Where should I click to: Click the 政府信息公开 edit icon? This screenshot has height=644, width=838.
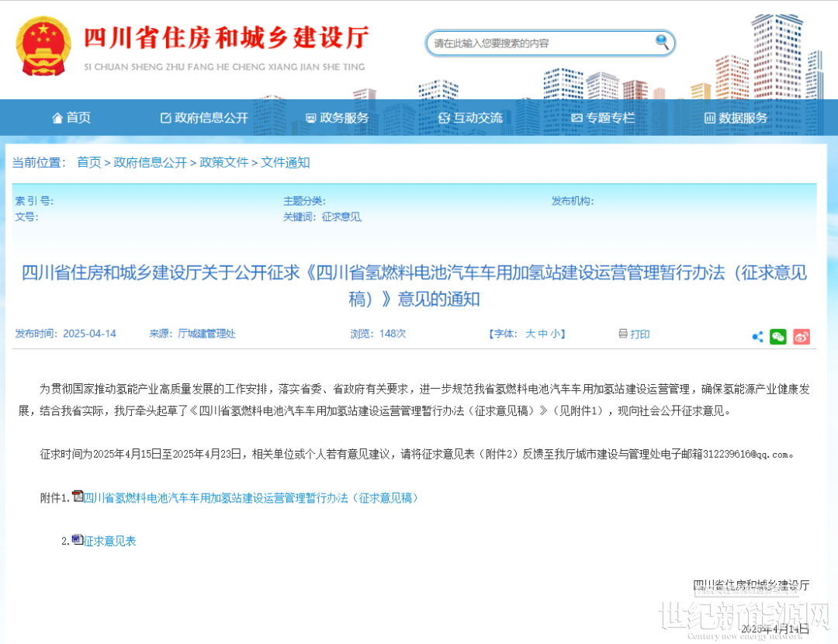click(166, 118)
